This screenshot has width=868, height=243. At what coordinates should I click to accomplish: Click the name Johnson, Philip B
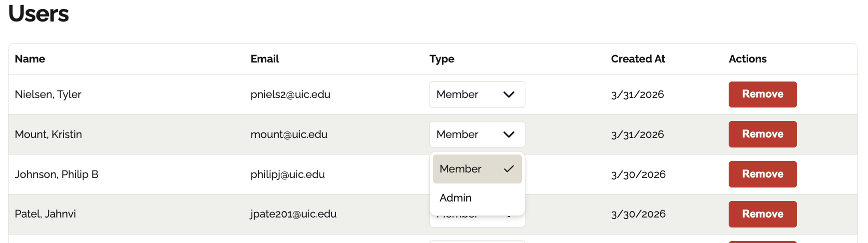pos(56,174)
